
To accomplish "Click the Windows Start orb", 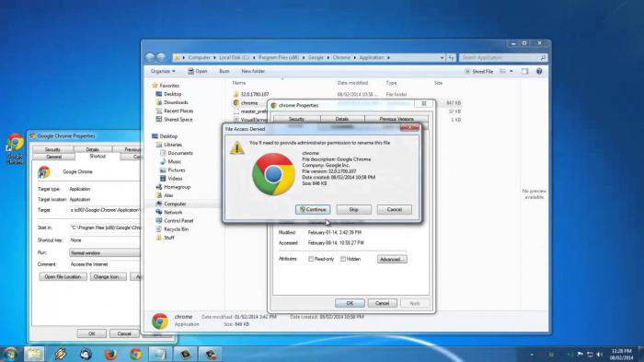I will (9, 354).
